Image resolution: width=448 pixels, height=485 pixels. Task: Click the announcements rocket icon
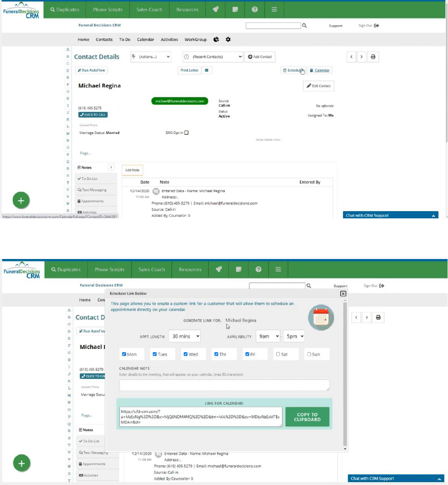tap(215, 9)
